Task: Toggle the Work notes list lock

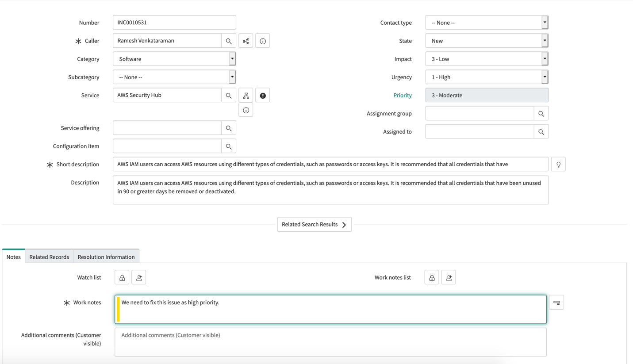Action: [x=431, y=277]
